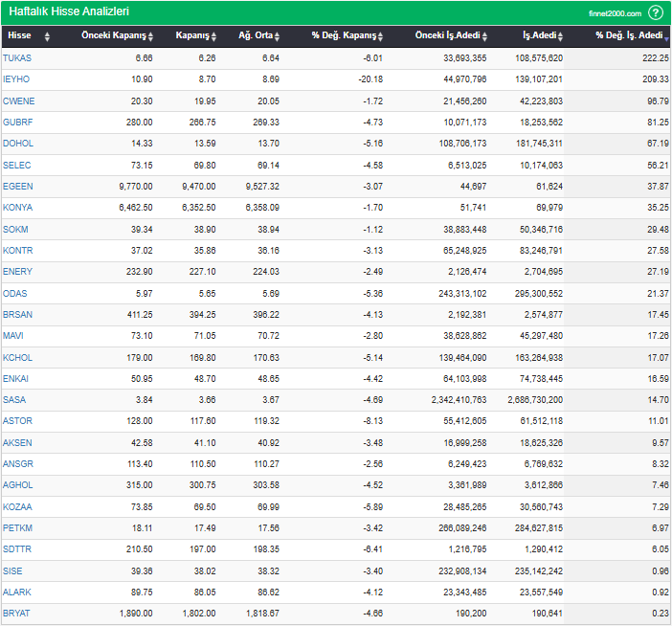Select the KCHOL ticker
Image resolution: width=672 pixels, height=626 pixels.
pyautogui.click(x=18, y=356)
